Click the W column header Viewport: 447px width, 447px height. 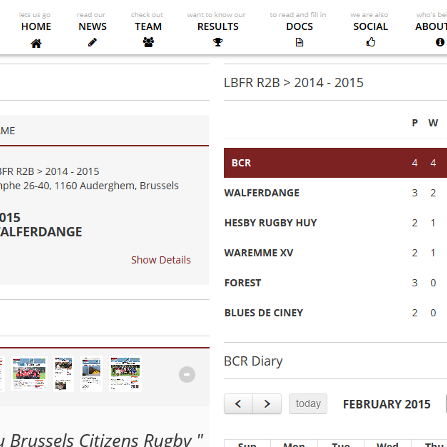pyautogui.click(x=433, y=123)
